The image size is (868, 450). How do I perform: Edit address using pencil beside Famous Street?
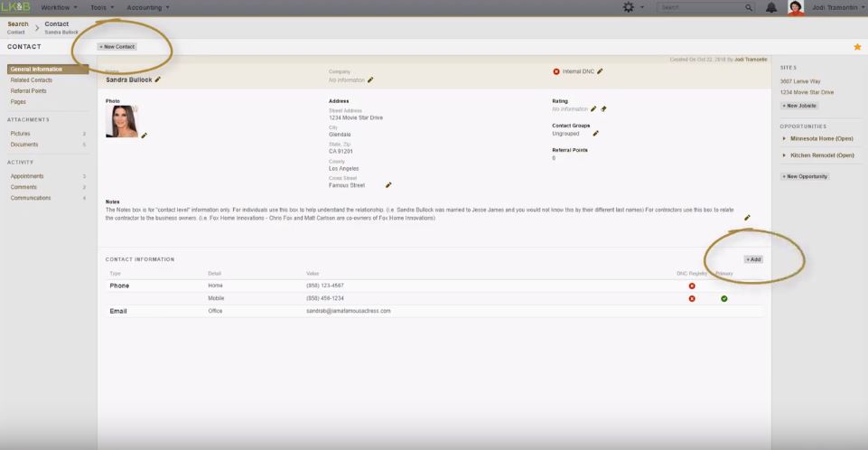click(x=388, y=185)
